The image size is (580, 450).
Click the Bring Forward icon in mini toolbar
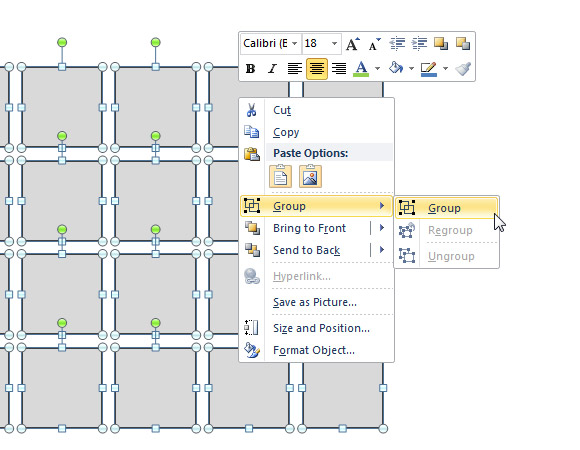click(x=441, y=44)
